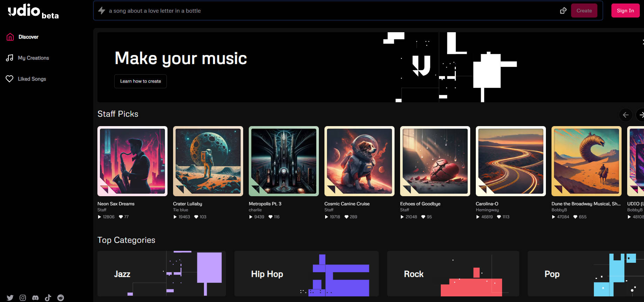Screen dimensions: 644x302
Task: Open the TikTok social icon
Action: click(48, 298)
